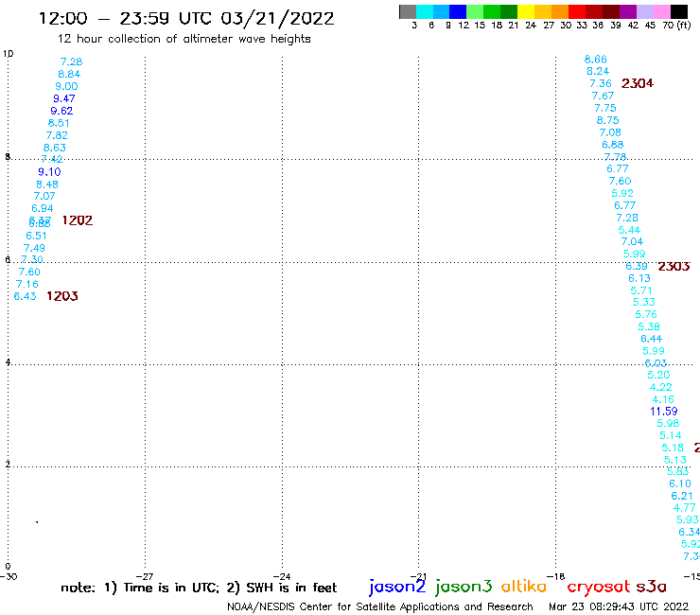Screen dimensions: 700x615
Task: Click the wave height value 8.66
Action: pyautogui.click(x=596, y=60)
